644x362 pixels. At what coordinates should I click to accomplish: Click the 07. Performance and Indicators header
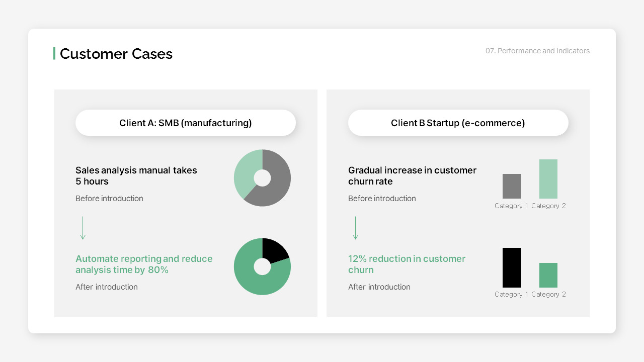537,51
